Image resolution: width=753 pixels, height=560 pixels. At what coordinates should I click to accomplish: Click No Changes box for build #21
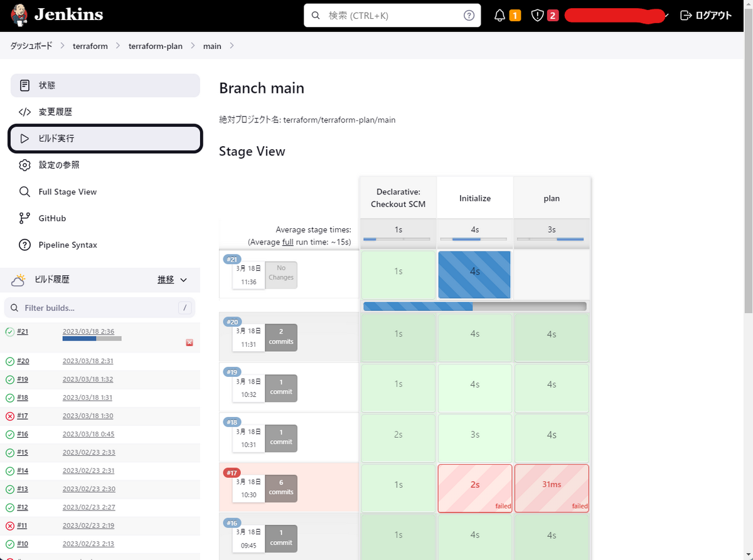pyautogui.click(x=281, y=275)
